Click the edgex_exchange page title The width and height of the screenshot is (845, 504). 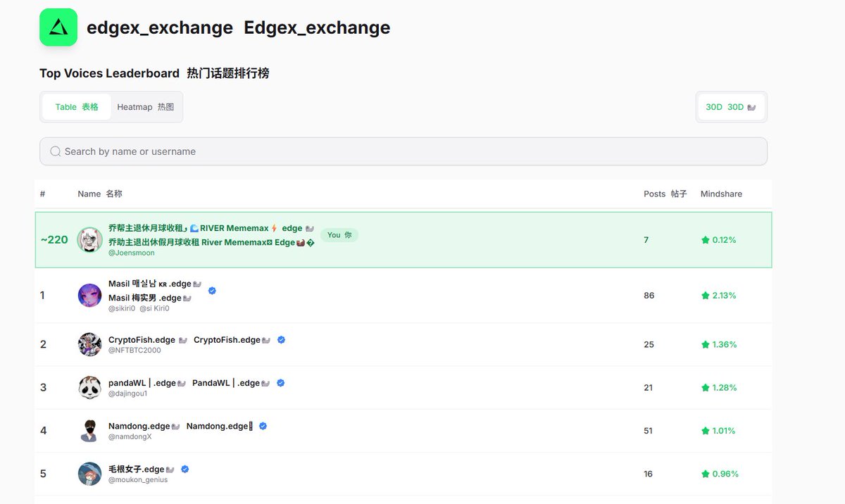click(x=160, y=27)
